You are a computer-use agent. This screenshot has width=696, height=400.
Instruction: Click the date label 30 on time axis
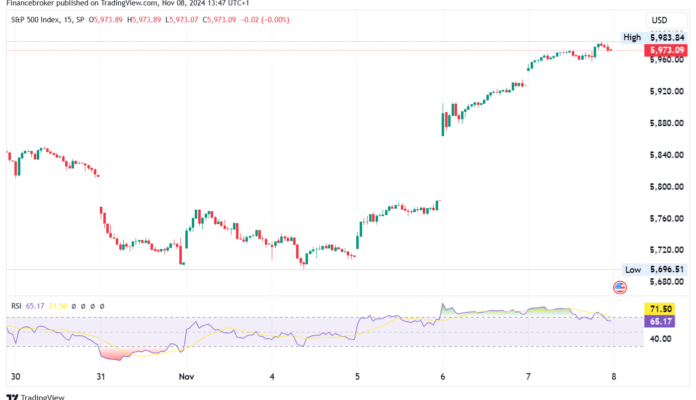16,376
